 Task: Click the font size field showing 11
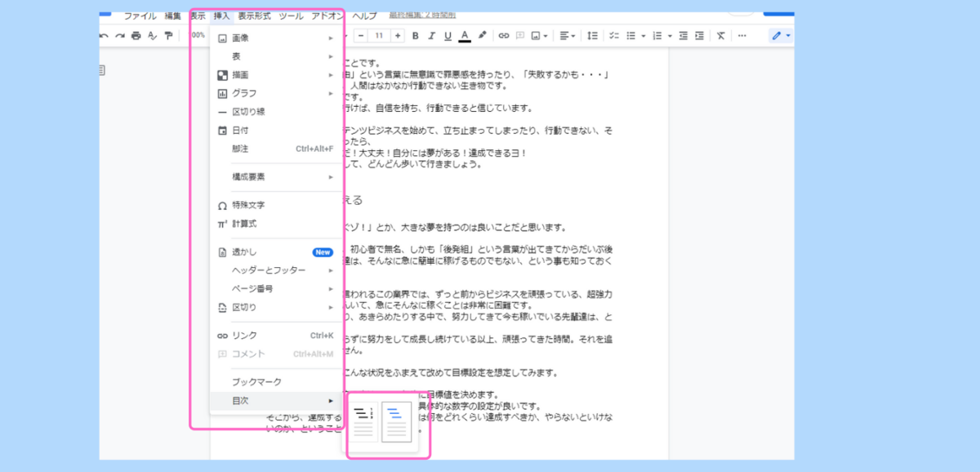pos(379,36)
